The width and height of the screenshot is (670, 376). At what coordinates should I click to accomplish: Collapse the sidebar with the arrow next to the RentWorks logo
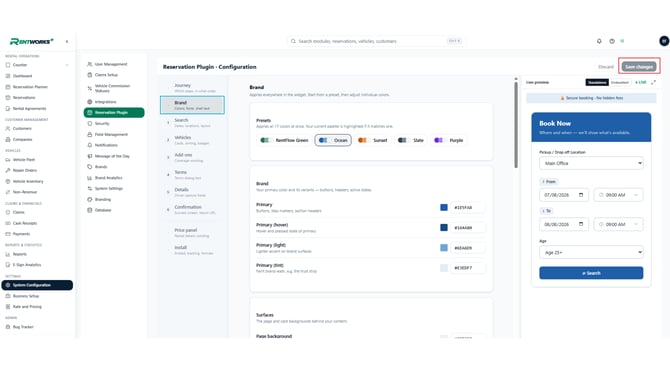click(67, 41)
